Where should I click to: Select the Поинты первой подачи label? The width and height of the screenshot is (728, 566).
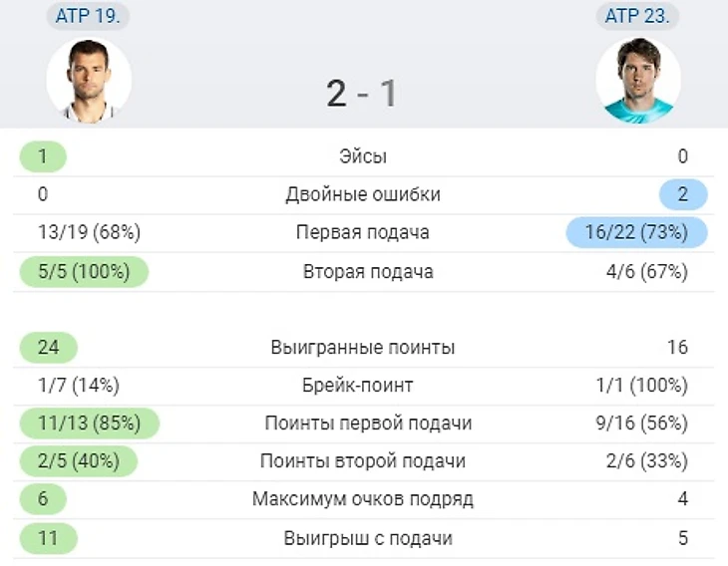tap(368, 424)
